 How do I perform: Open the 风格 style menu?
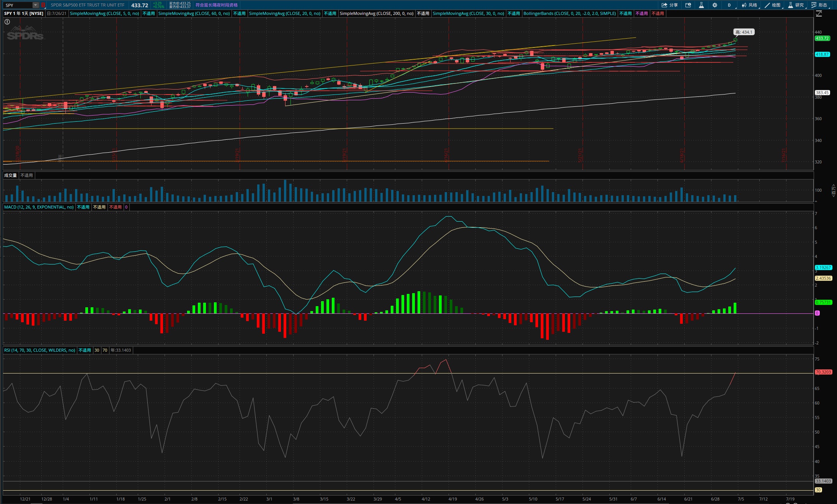(753, 5)
